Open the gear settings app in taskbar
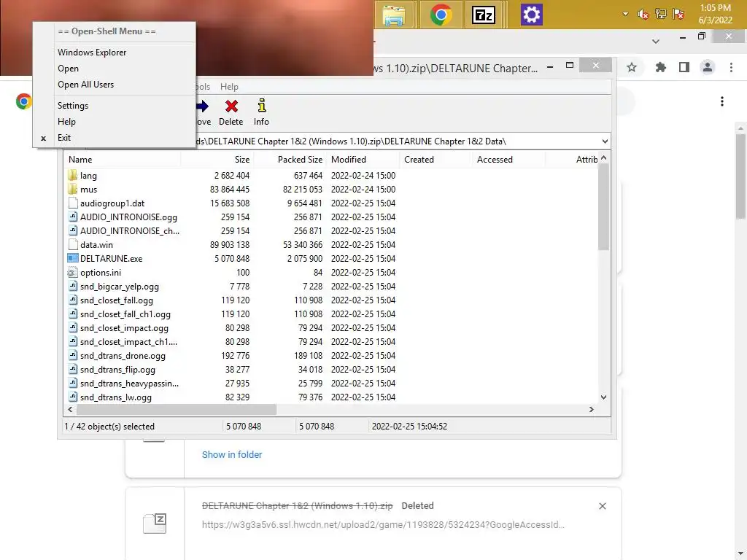Viewport: 747px width, 560px height. (x=532, y=15)
